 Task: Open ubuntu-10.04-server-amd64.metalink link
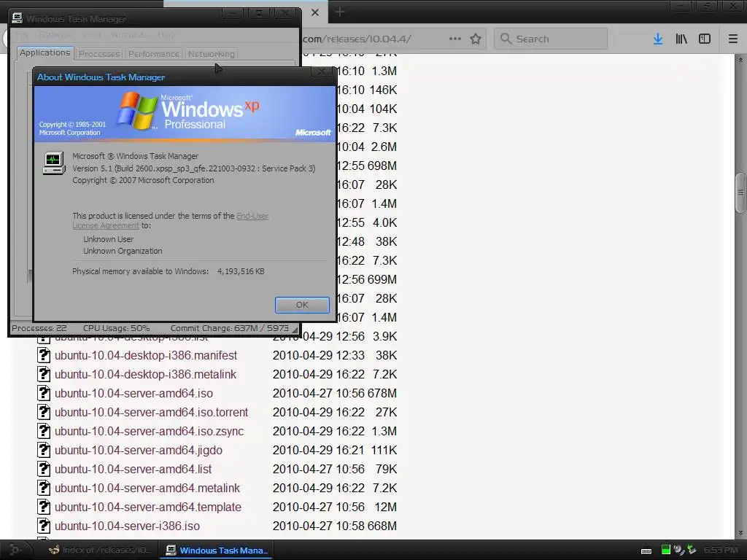coord(147,488)
